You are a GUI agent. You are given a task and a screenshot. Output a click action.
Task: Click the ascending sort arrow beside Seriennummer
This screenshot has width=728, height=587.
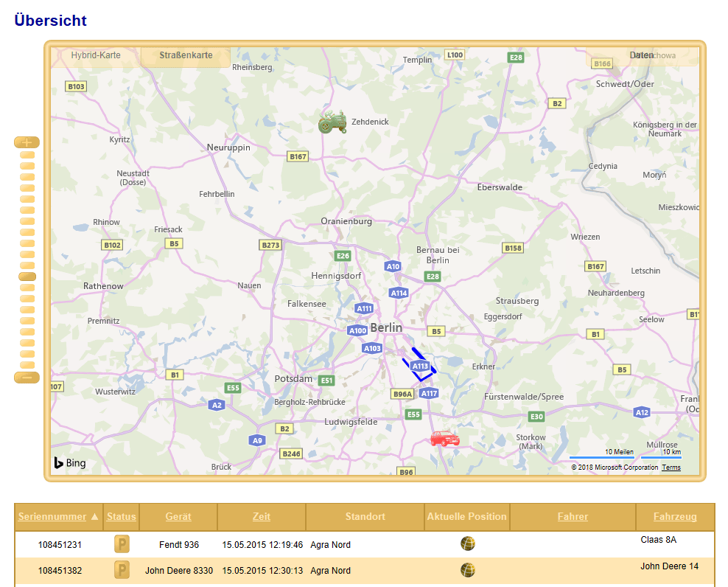tap(95, 516)
